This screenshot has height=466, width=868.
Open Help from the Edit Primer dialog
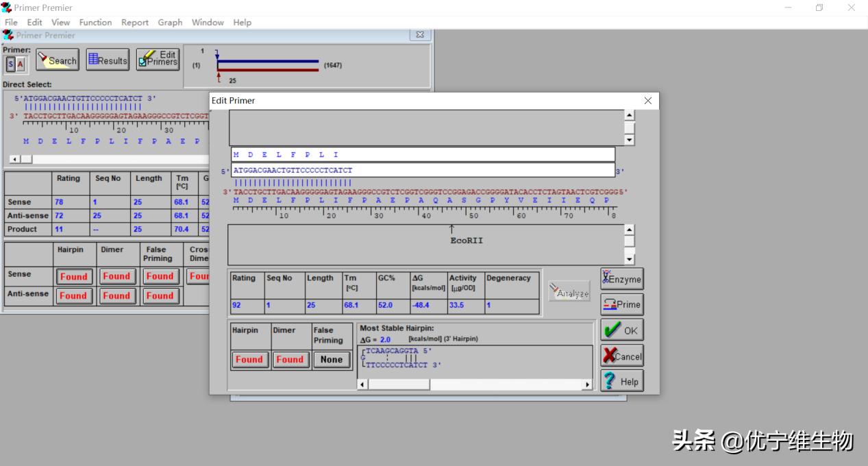[x=621, y=382]
